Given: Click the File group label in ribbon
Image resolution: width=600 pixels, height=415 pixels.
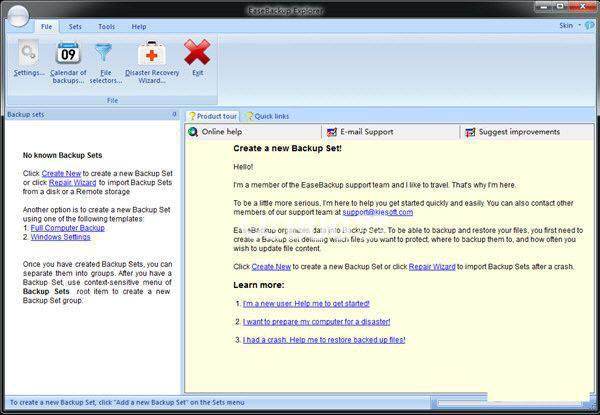Looking at the screenshot, I should click(112, 100).
